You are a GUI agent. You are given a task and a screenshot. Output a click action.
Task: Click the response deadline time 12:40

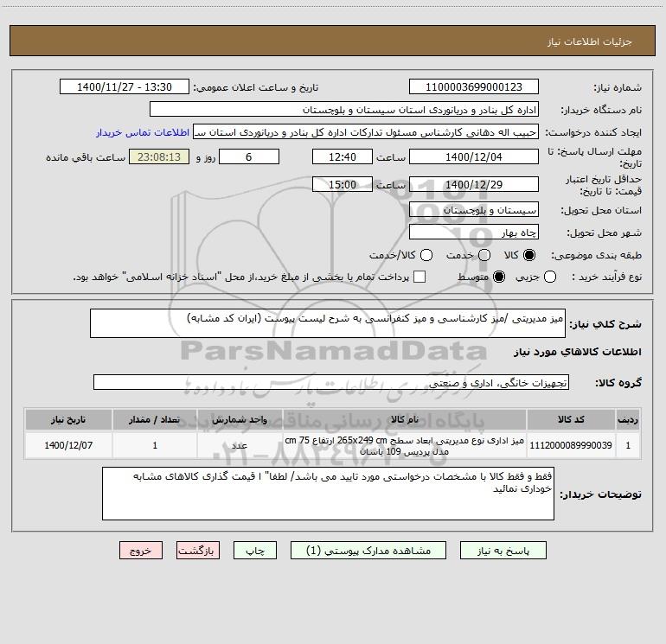click(343, 156)
